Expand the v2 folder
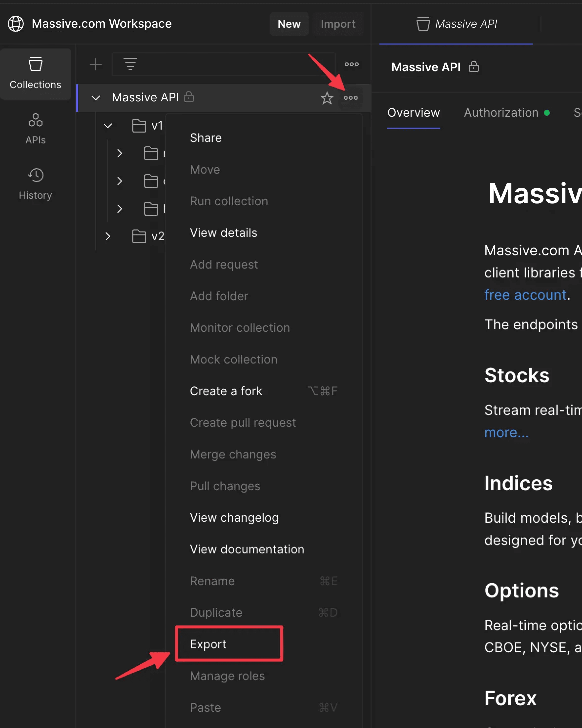Image resolution: width=582 pixels, height=728 pixels. coord(108,236)
